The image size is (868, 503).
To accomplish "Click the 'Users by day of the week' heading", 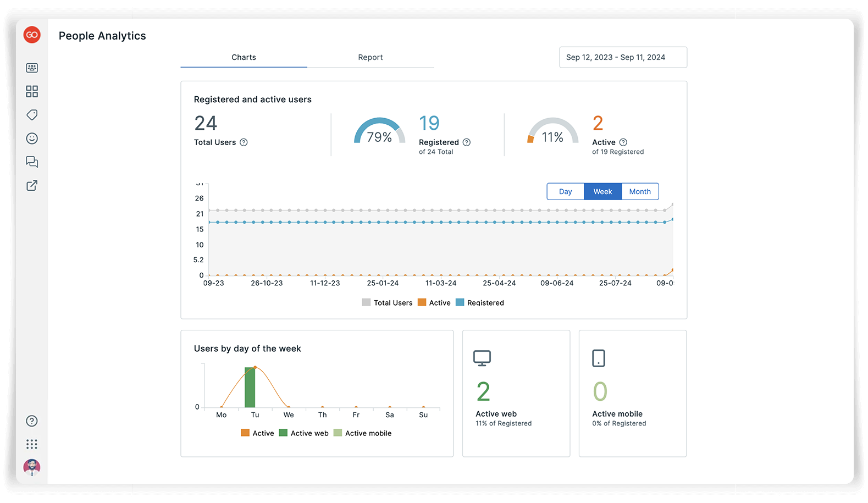I will click(x=247, y=349).
